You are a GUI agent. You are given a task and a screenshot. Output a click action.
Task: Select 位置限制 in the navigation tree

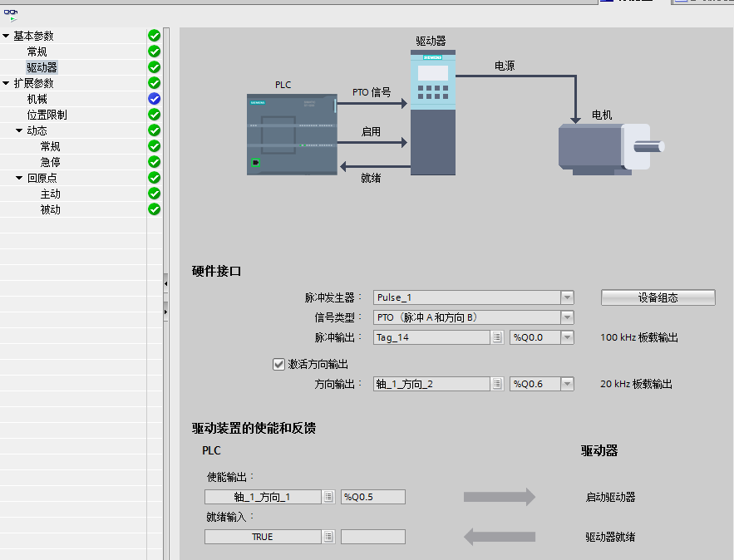point(47,115)
